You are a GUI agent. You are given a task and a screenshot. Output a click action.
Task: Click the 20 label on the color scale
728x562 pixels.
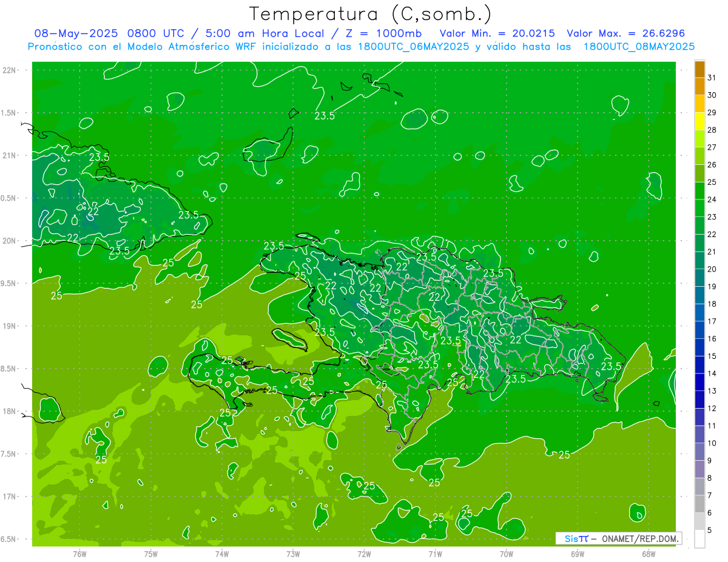(x=712, y=269)
